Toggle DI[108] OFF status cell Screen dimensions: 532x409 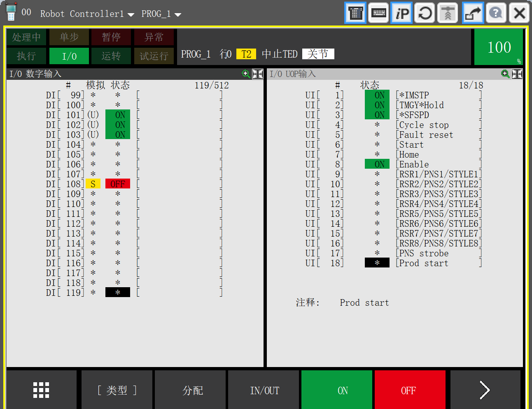pos(118,184)
